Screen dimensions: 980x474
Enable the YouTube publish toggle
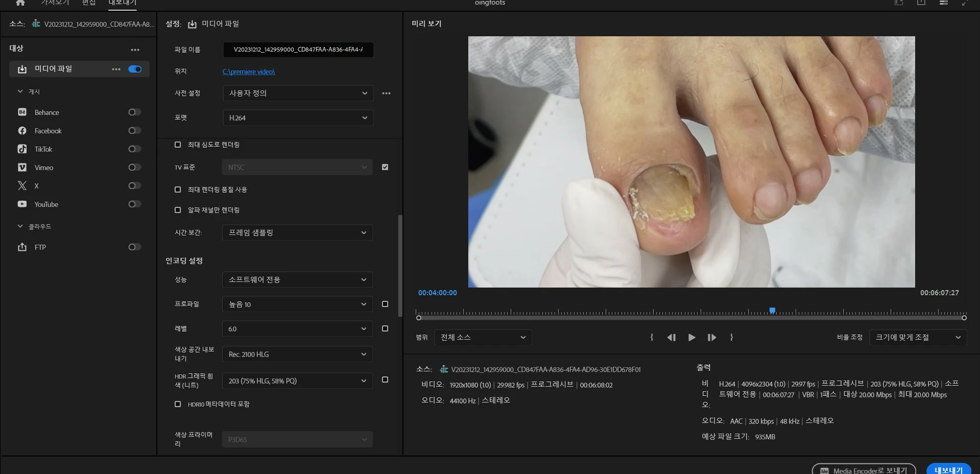tap(135, 204)
